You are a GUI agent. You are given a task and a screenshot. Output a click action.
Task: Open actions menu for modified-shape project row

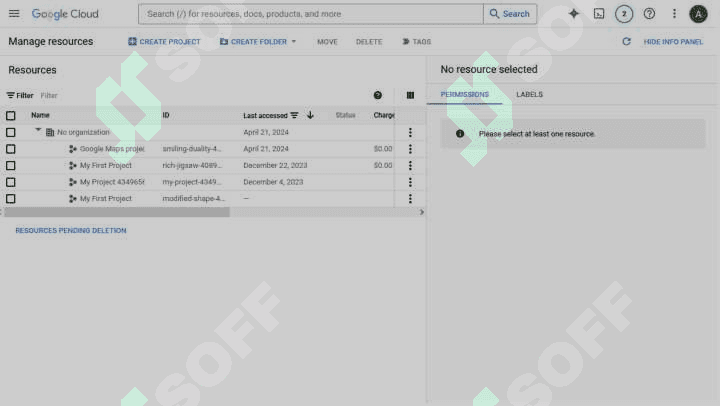click(x=410, y=198)
